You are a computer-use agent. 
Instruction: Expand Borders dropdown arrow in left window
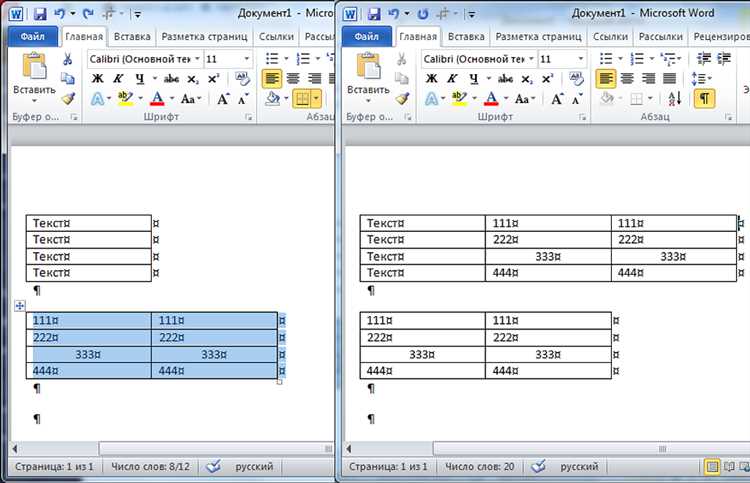click(x=316, y=99)
